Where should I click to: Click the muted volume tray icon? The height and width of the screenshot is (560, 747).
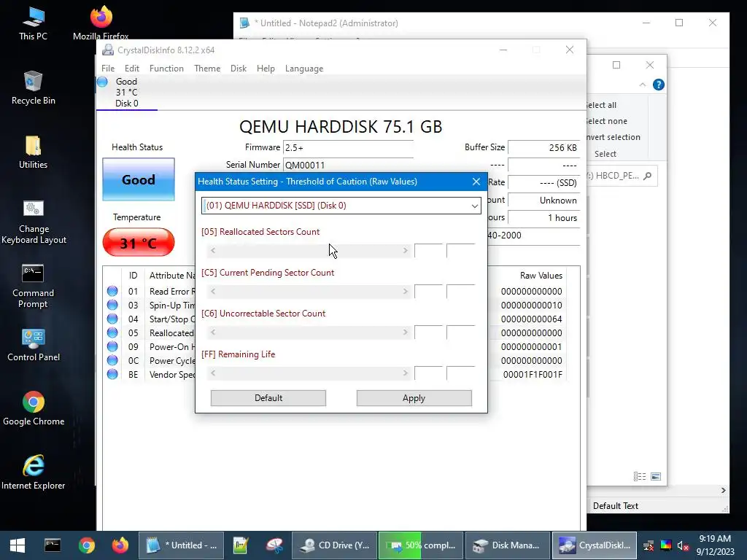tap(683, 545)
